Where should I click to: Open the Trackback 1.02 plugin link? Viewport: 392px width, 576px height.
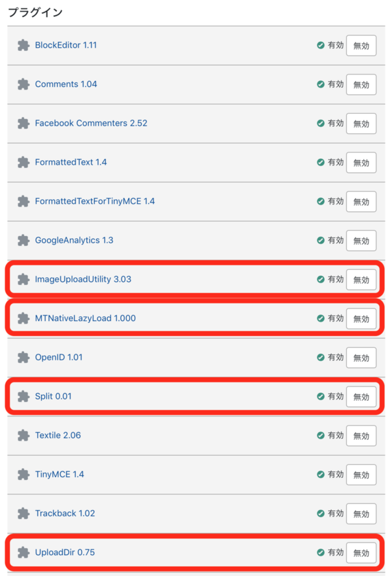click(x=65, y=513)
